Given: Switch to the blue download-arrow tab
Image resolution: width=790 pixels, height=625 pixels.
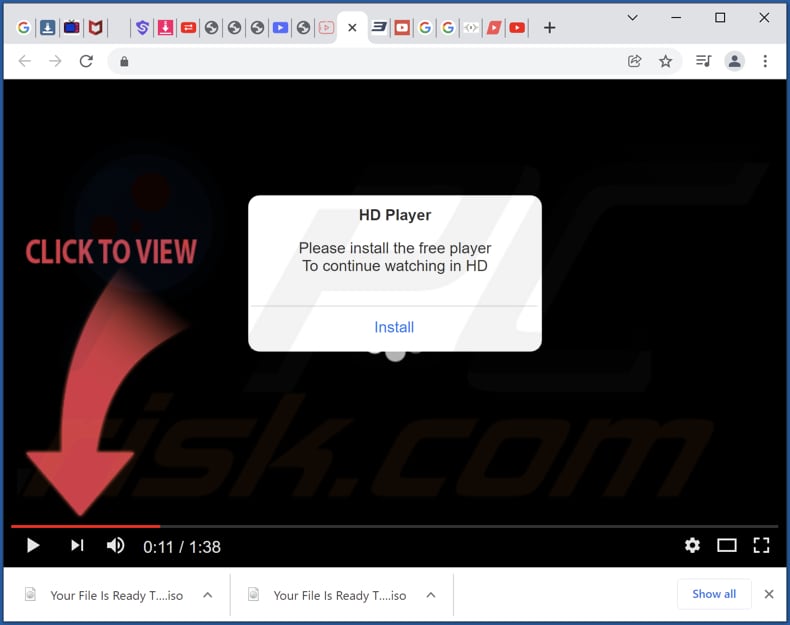Looking at the screenshot, I should tap(47, 28).
